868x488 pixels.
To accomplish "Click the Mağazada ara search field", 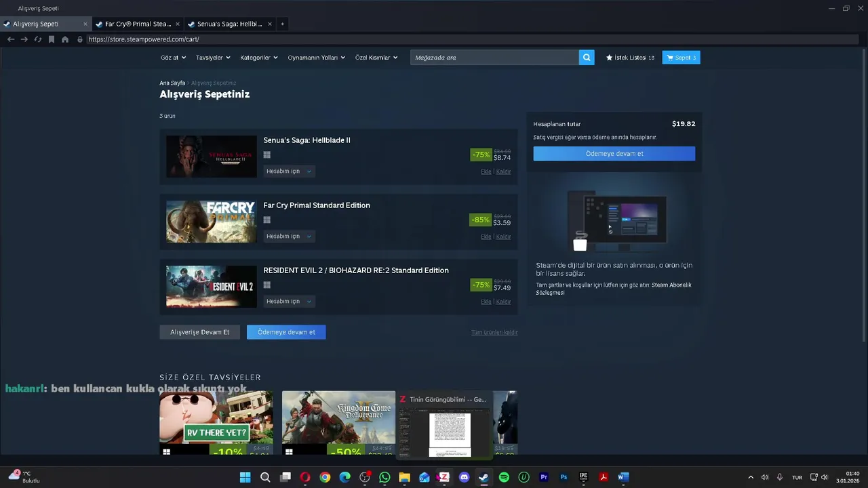I will (x=494, y=58).
